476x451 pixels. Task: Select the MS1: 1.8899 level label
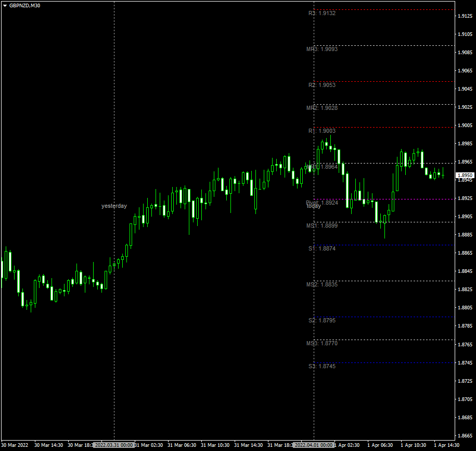321,226
